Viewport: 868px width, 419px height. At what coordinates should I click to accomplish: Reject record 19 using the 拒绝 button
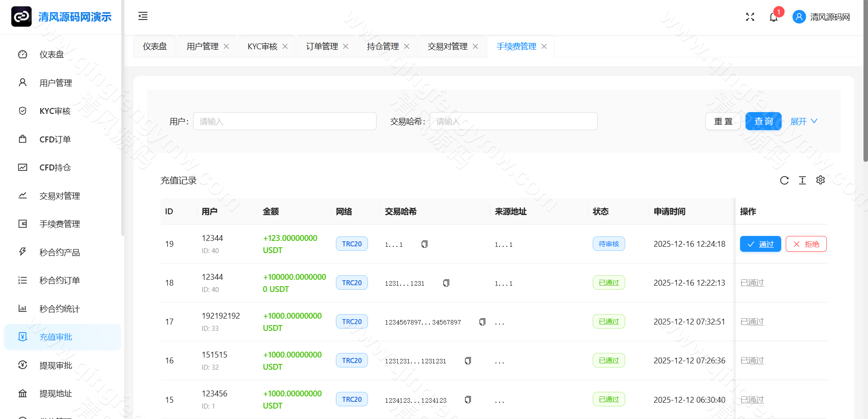806,244
